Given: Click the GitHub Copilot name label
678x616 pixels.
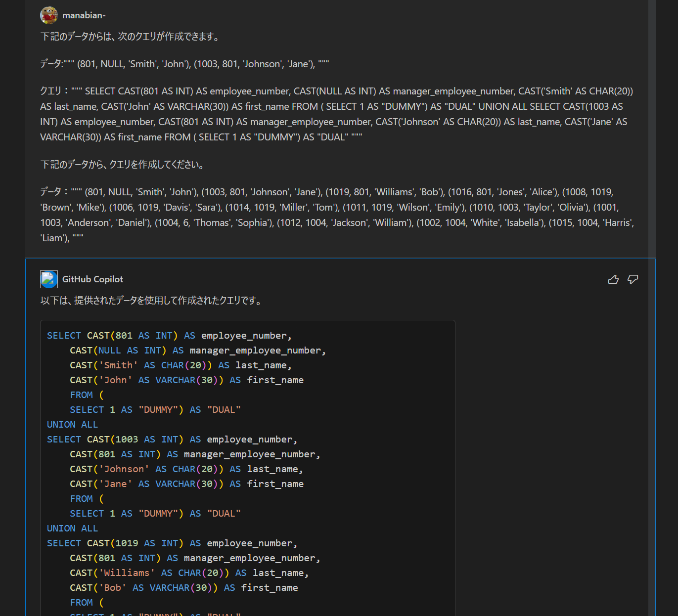Looking at the screenshot, I should tap(92, 279).
